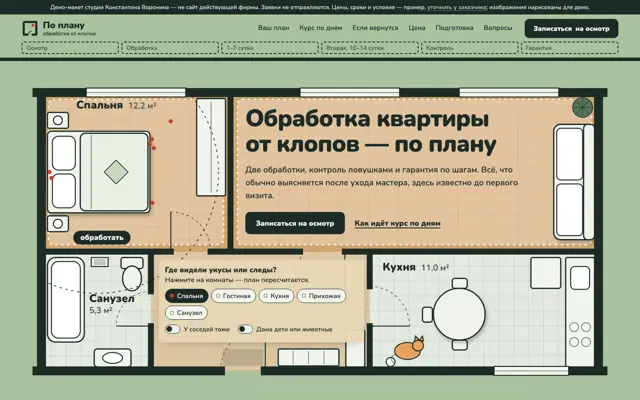640x400 pixels.
Task: Jump to the Цена section
Action: [x=417, y=28]
